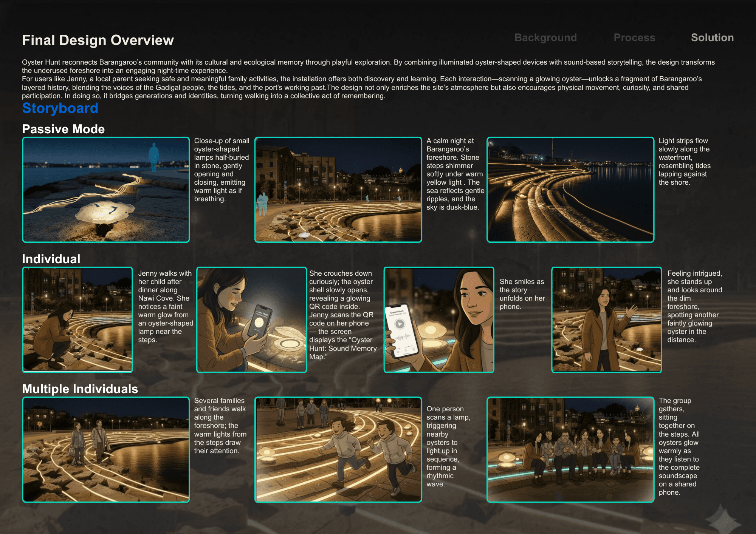Select the Multiple Individuals heading
The image size is (756, 534).
point(80,389)
